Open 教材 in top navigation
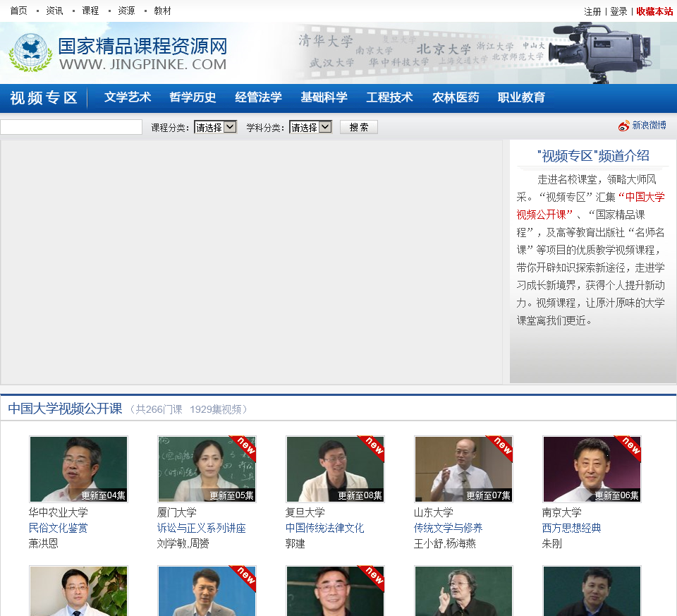Viewport: 677px width, 616px height. pyautogui.click(x=162, y=11)
